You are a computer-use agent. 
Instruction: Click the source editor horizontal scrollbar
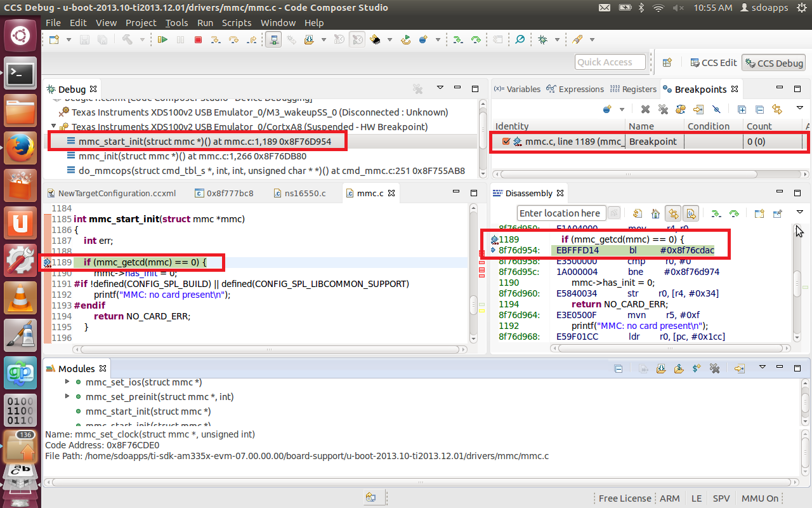(x=270, y=349)
